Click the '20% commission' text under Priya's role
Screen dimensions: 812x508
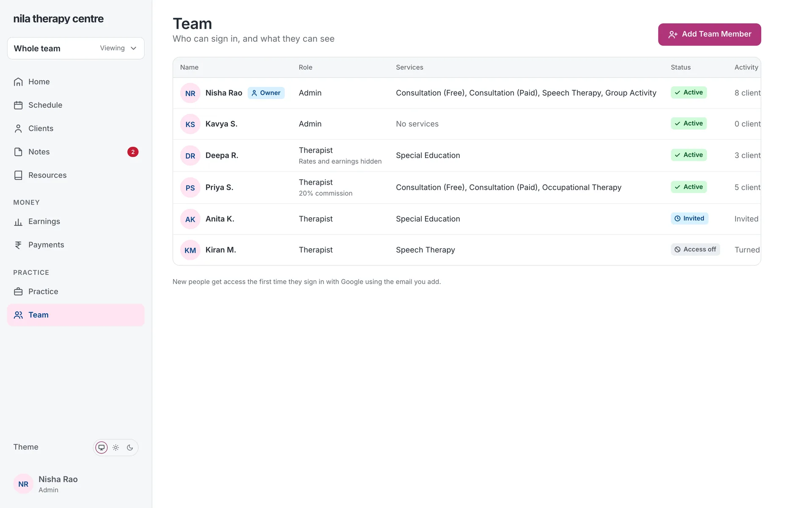coord(325,193)
